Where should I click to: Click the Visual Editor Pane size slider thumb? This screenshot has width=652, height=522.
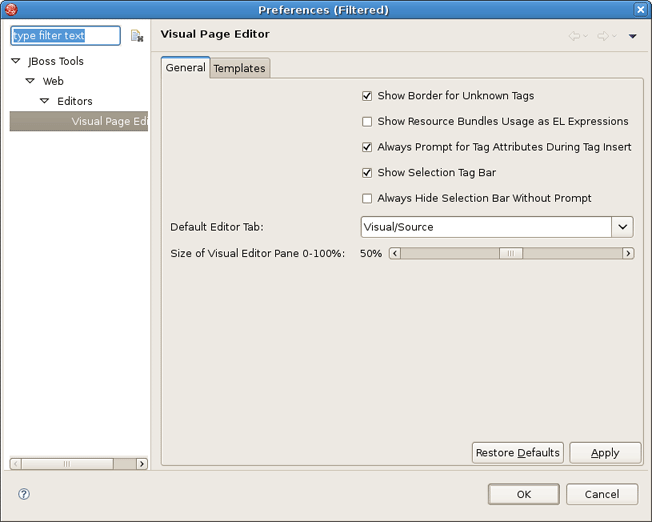[x=511, y=254]
